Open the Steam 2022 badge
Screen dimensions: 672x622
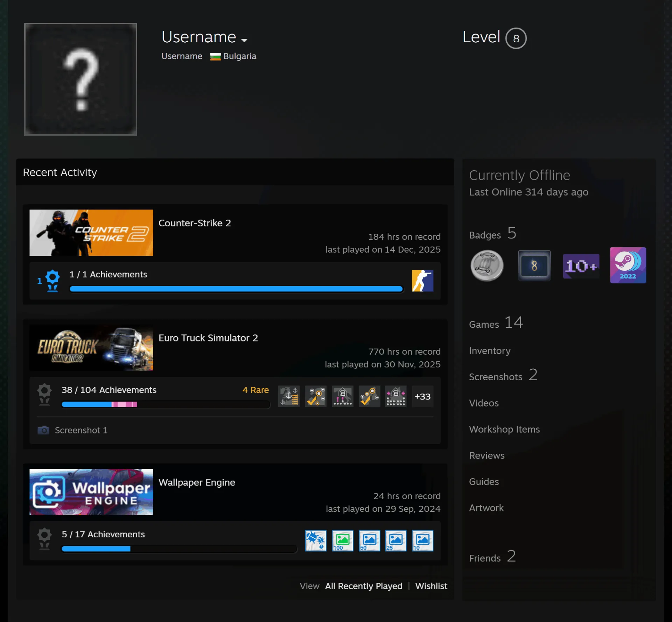628,265
